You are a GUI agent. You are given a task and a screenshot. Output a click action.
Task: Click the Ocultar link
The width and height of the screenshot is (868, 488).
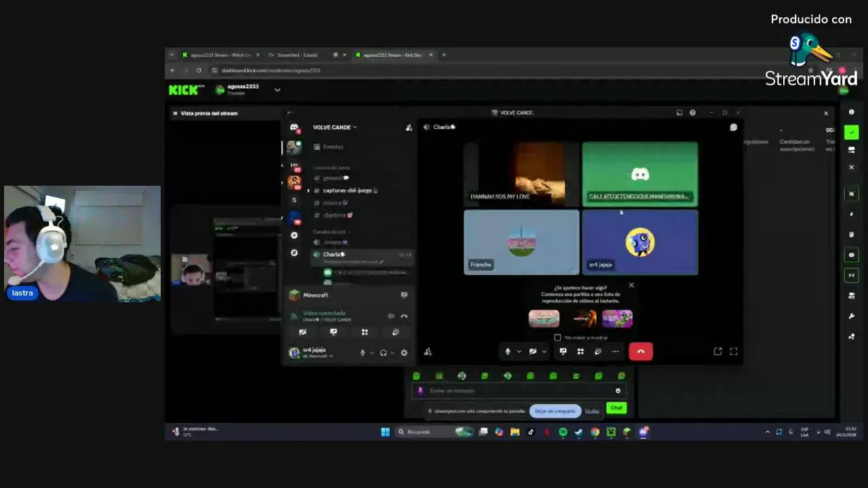tap(592, 411)
